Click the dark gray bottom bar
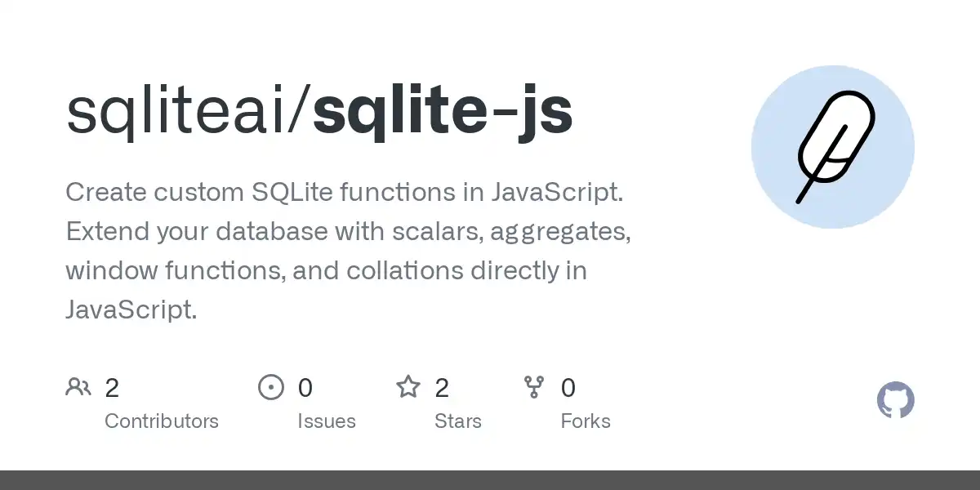The width and height of the screenshot is (980, 490). pyautogui.click(x=490, y=480)
